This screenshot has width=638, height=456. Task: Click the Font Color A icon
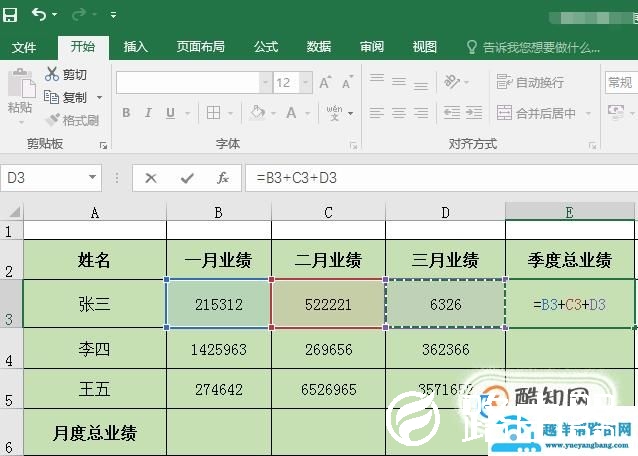[x=291, y=112]
